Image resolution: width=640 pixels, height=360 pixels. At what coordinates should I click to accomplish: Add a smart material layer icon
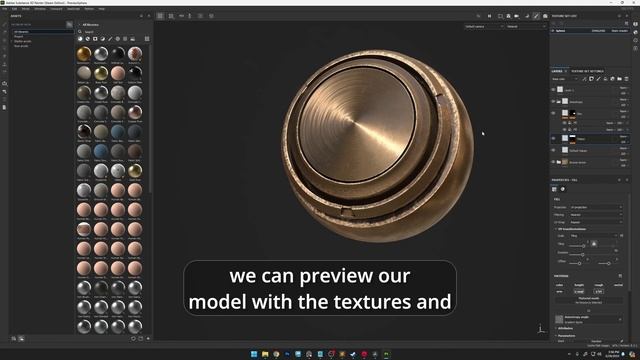coord(612,79)
